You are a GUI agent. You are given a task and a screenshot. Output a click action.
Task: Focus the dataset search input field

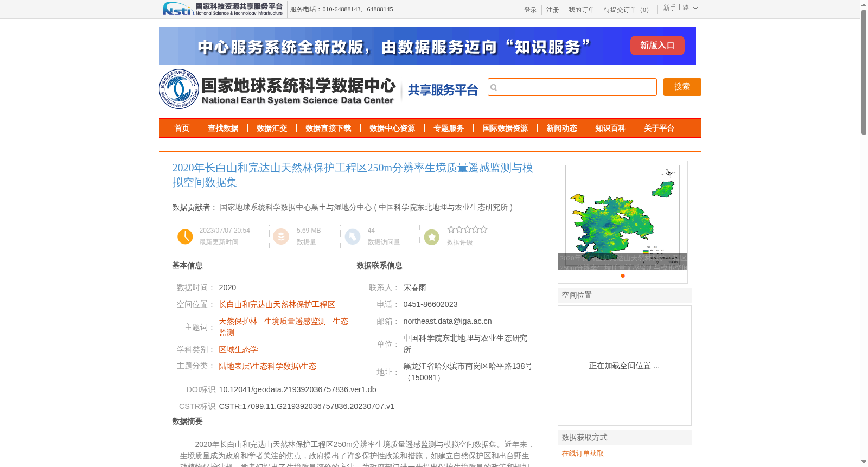click(572, 87)
